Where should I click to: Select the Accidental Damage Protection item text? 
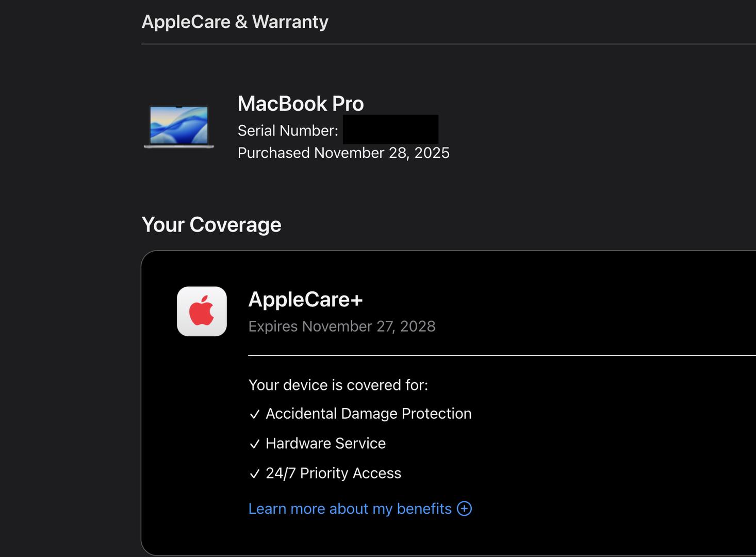click(x=368, y=414)
